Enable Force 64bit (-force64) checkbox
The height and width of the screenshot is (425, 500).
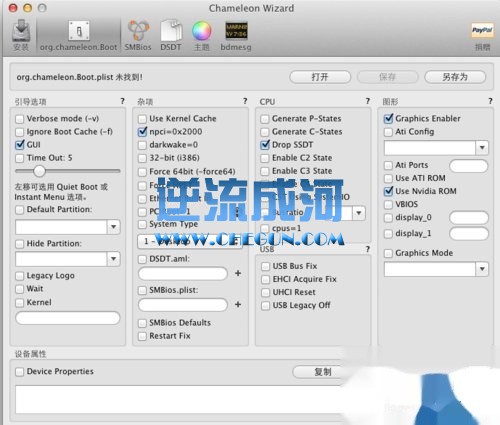tap(142, 172)
